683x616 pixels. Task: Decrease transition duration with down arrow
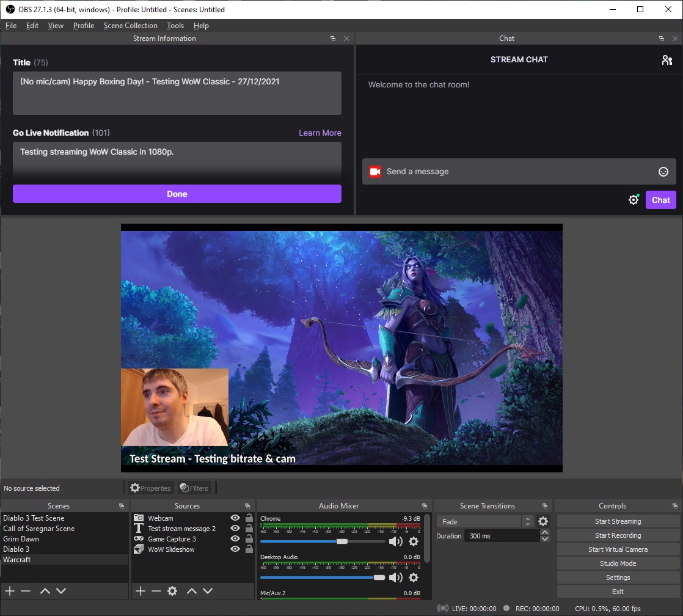(x=544, y=540)
